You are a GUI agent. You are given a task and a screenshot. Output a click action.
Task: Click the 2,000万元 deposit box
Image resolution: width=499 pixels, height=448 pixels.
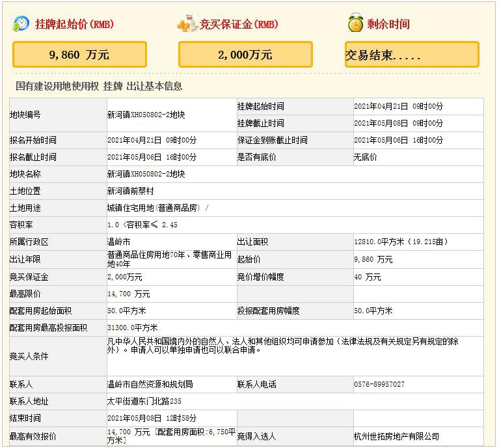[x=245, y=55]
